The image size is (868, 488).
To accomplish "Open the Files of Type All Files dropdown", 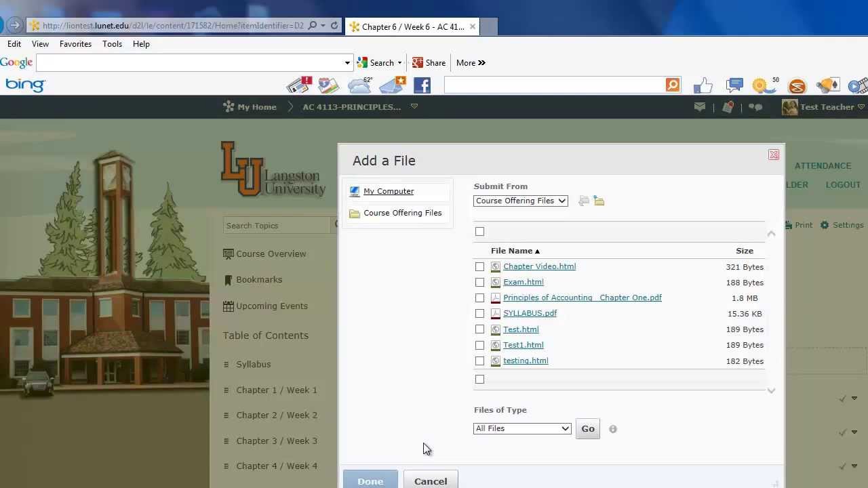I will tap(522, 428).
